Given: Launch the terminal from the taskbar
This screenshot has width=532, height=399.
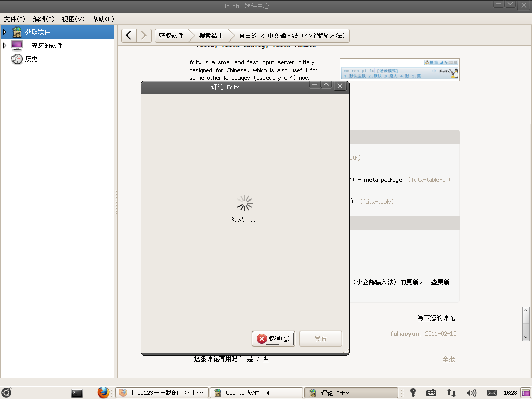Looking at the screenshot, I should pyautogui.click(x=77, y=393).
